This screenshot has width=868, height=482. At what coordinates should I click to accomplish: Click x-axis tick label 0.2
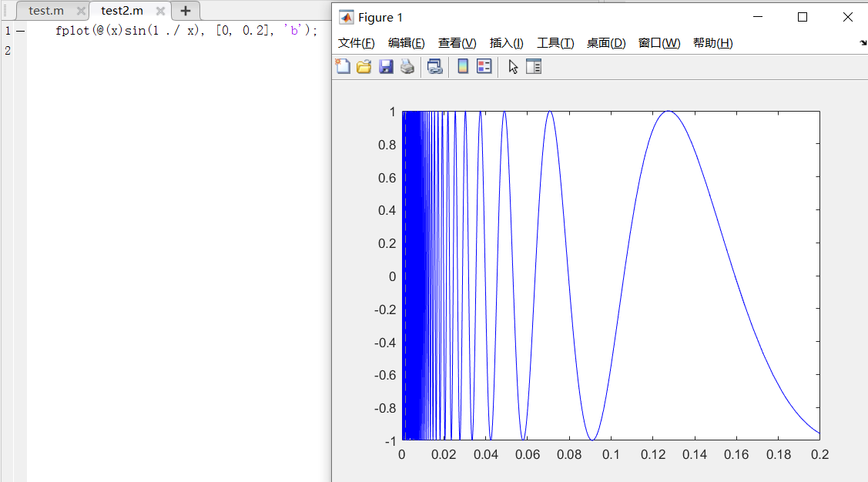(819, 455)
